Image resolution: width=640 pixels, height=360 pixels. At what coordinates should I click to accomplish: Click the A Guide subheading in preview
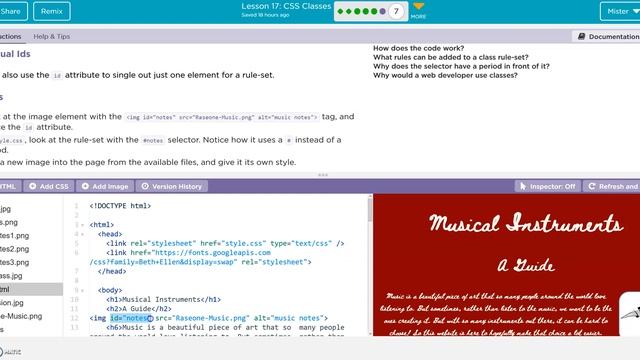click(526, 266)
